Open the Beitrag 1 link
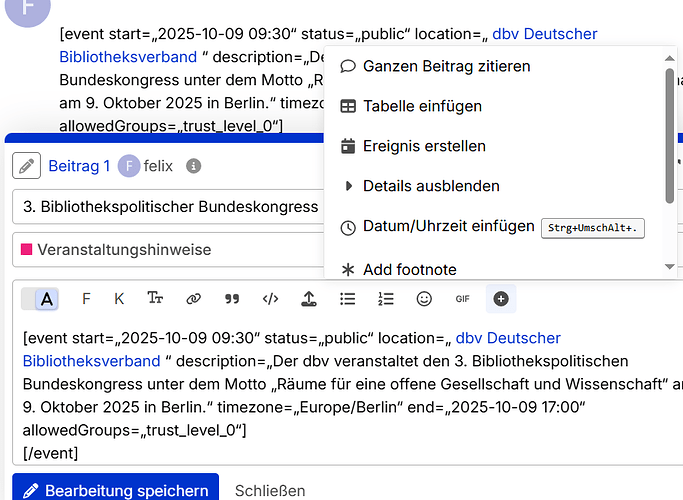The width and height of the screenshot is (683, 500). tap(79, 166)
